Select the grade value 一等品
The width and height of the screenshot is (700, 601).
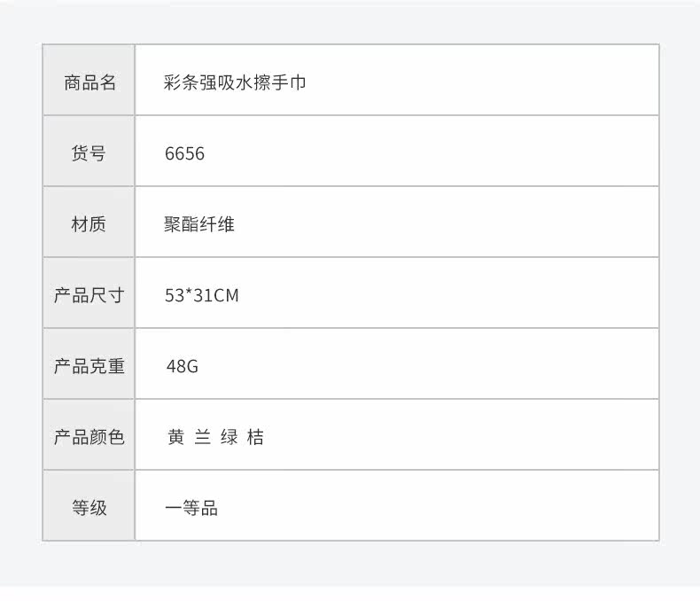pos(191,508)
